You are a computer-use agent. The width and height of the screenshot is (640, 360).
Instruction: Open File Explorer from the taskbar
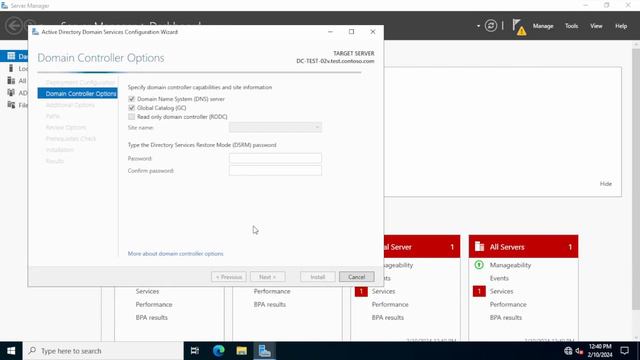pyautogui.click(x=242, y=351)
